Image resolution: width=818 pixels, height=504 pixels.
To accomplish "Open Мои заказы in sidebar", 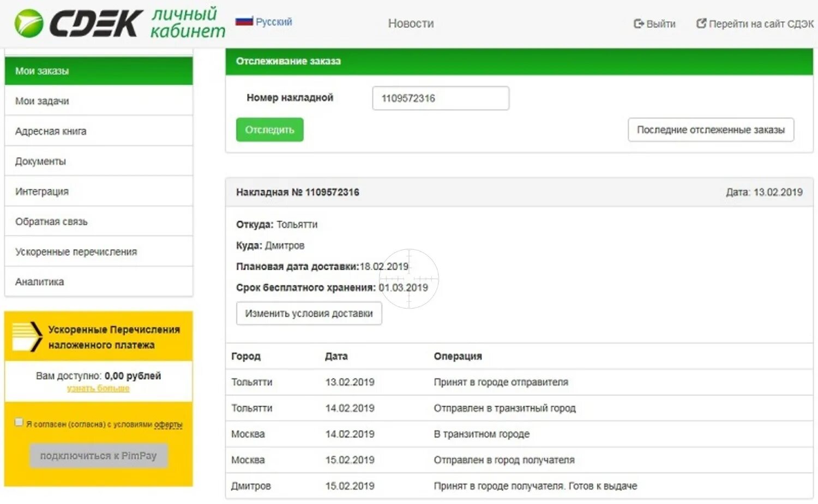I will pyautogui.click(x=99, y=71).
